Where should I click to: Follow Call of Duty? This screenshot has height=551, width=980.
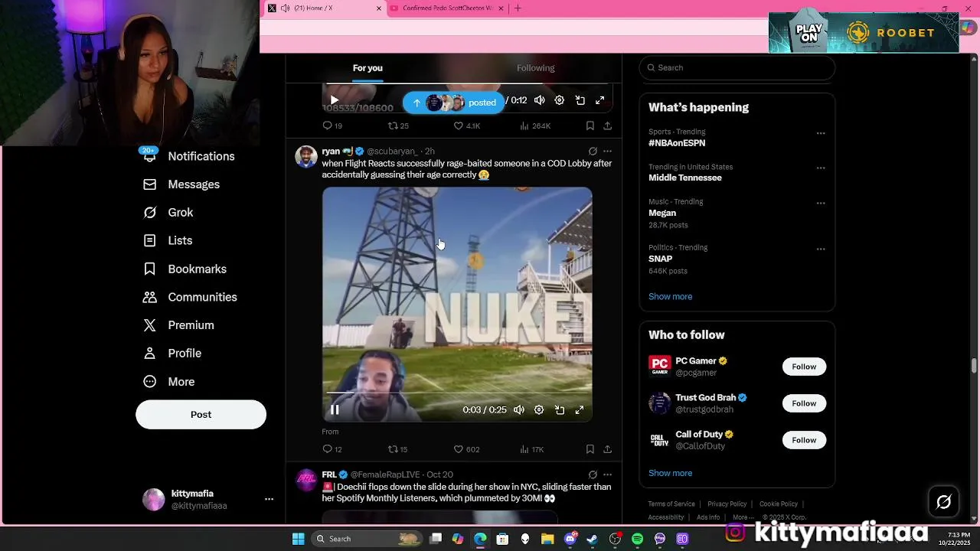pyautogui.click(x=804, y=440)
